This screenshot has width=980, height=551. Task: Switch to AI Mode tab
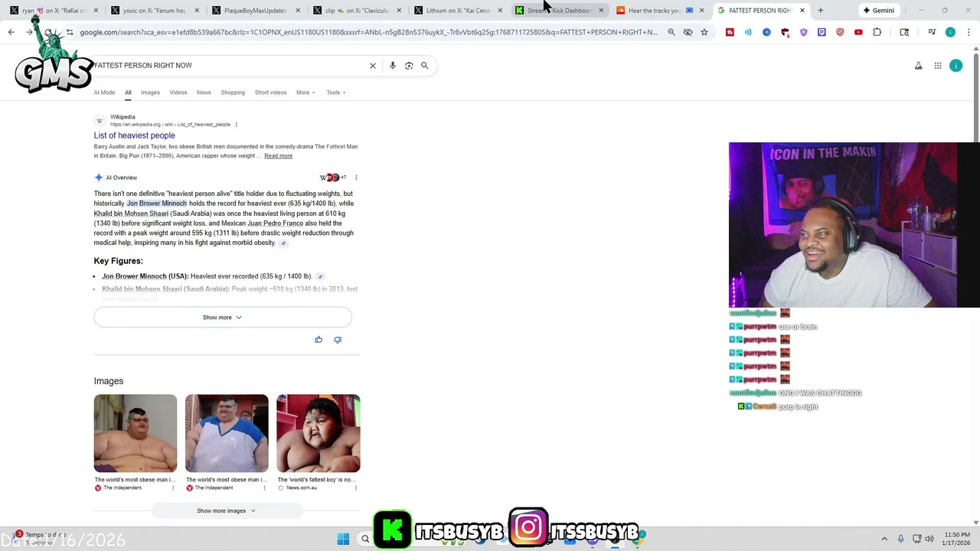click(x=104, y=93)
